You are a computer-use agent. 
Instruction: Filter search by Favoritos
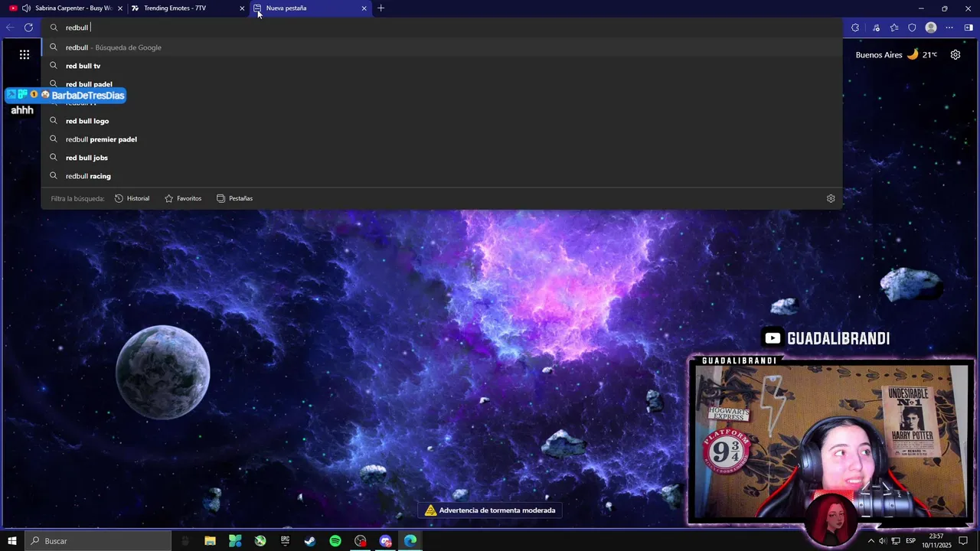pos(183,198)
